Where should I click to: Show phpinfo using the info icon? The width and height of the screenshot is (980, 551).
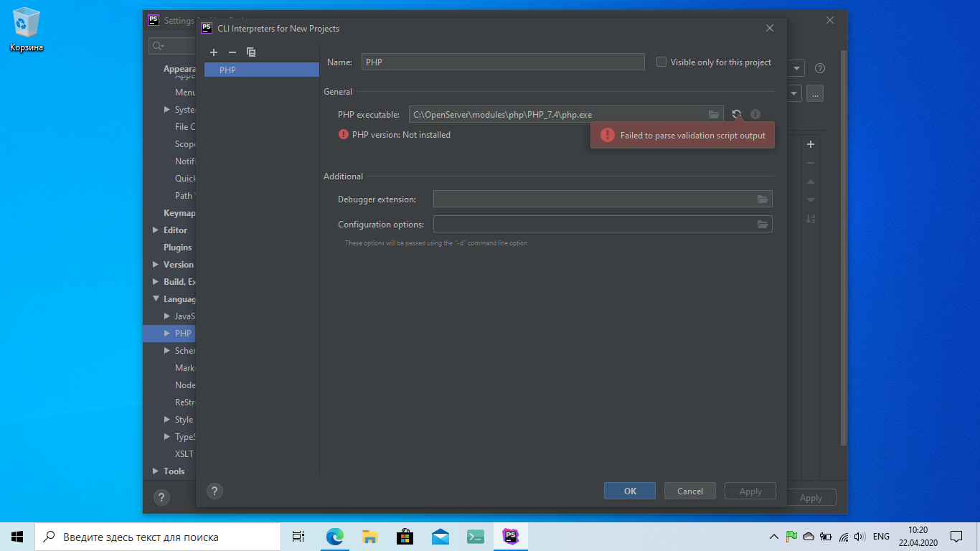(x=755, y=114)
